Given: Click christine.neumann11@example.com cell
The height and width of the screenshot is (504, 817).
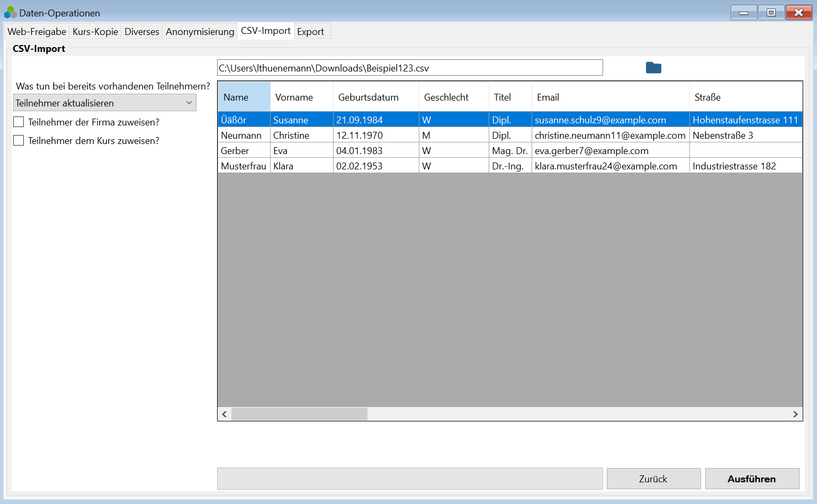Looking at the screenshot, I should point(610,135).
